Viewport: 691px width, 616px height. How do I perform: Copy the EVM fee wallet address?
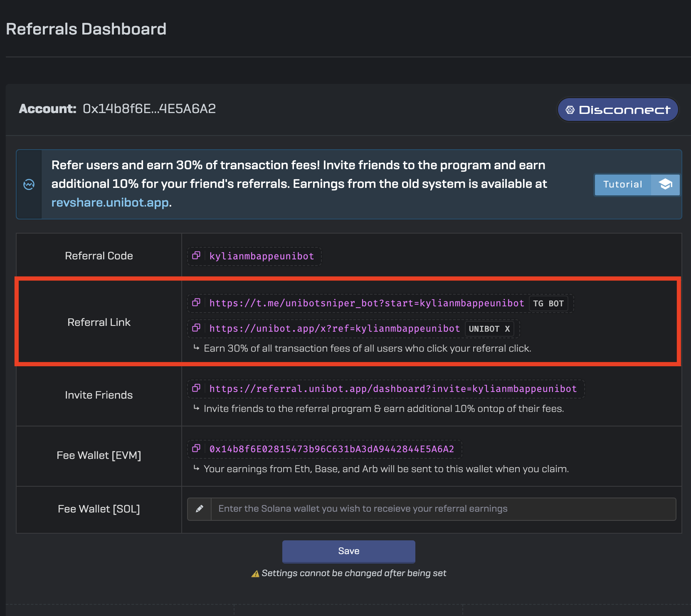(x=196, y=449)
